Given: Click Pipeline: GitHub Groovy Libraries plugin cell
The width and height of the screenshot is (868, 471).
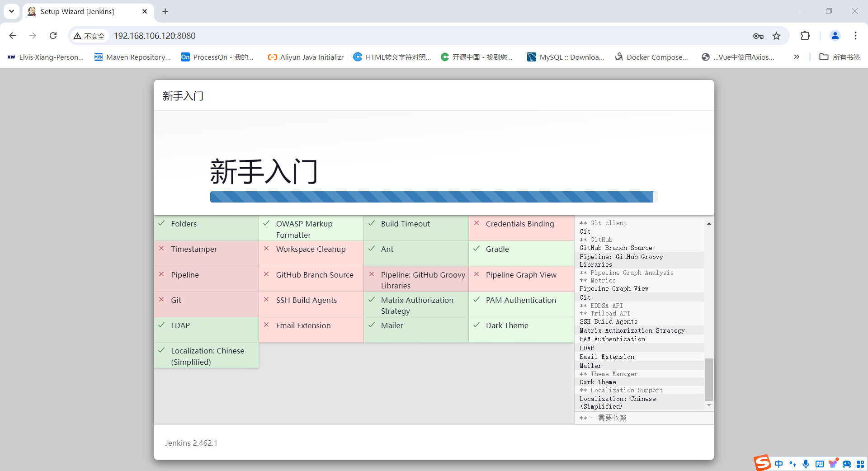Looking at the screenshot, I should coord(416,279).
